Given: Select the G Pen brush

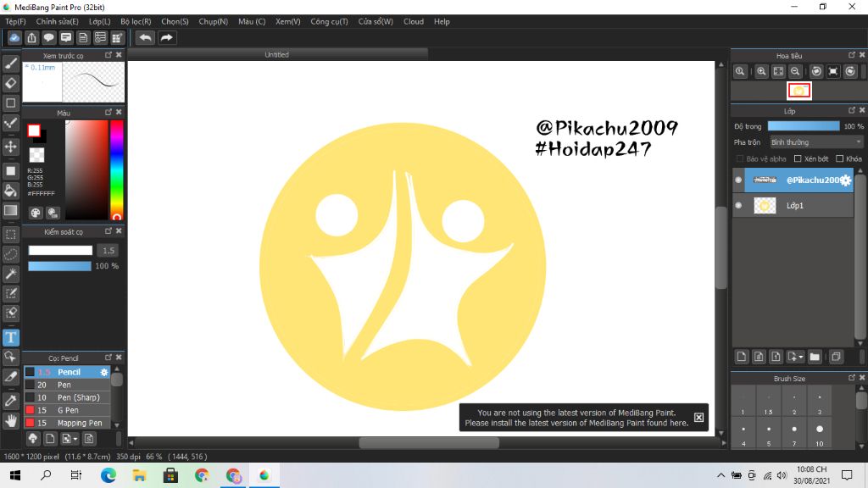Looking at the screenshot, I should tap(68, 411).
